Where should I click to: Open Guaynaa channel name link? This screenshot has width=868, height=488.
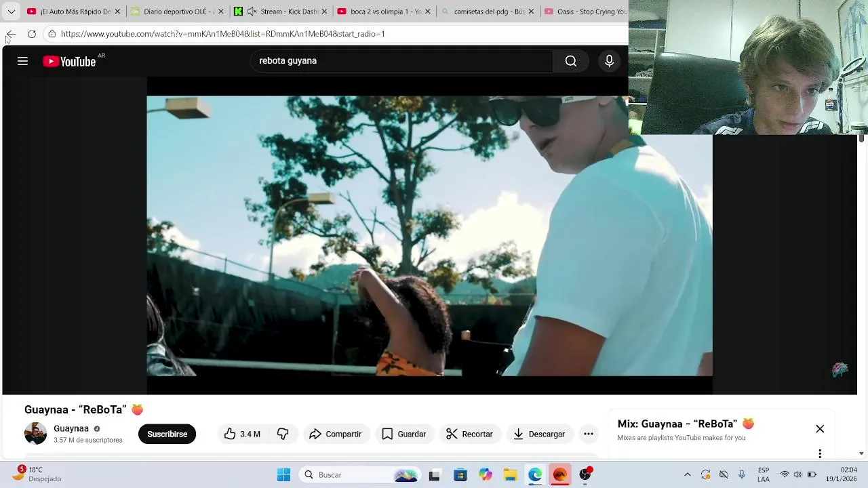(71, 428)
